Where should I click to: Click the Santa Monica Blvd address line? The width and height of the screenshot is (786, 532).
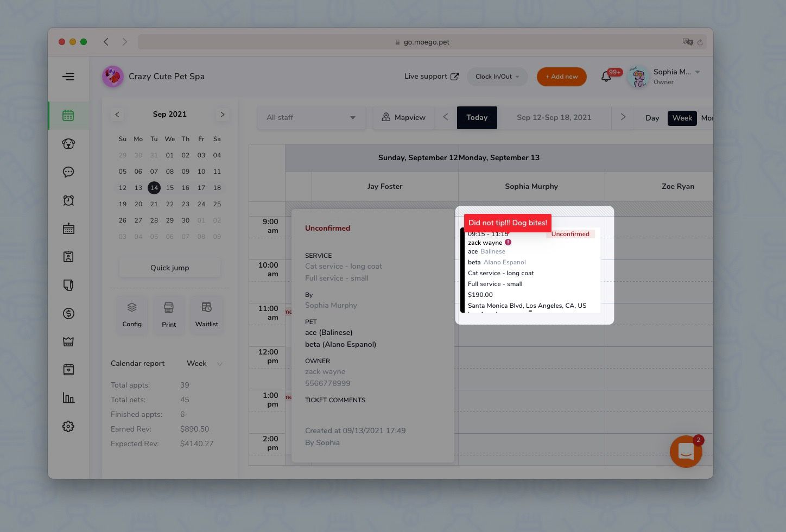[527, 306]
